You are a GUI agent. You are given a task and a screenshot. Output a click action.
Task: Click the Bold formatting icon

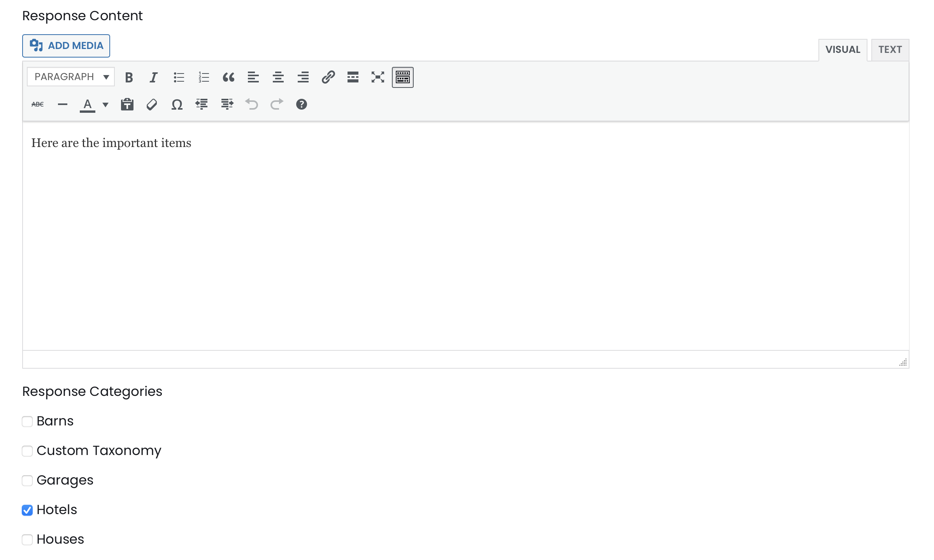(x=130, y=77)
